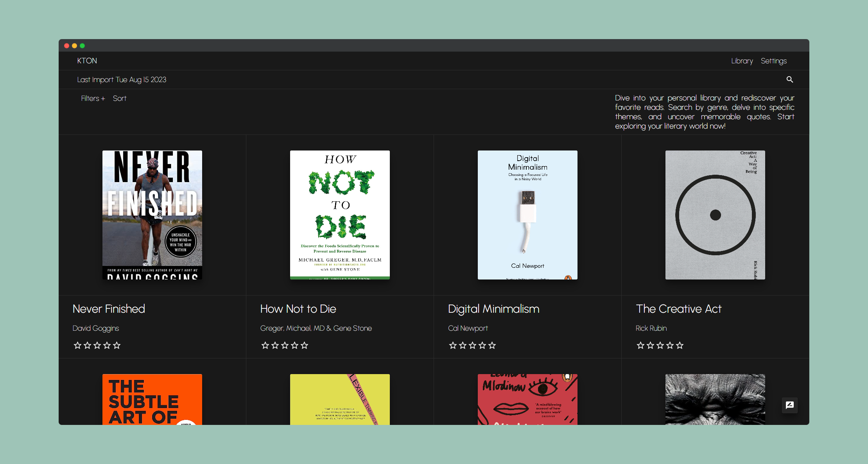Open author David Goggins link

(x=96, y=328)
